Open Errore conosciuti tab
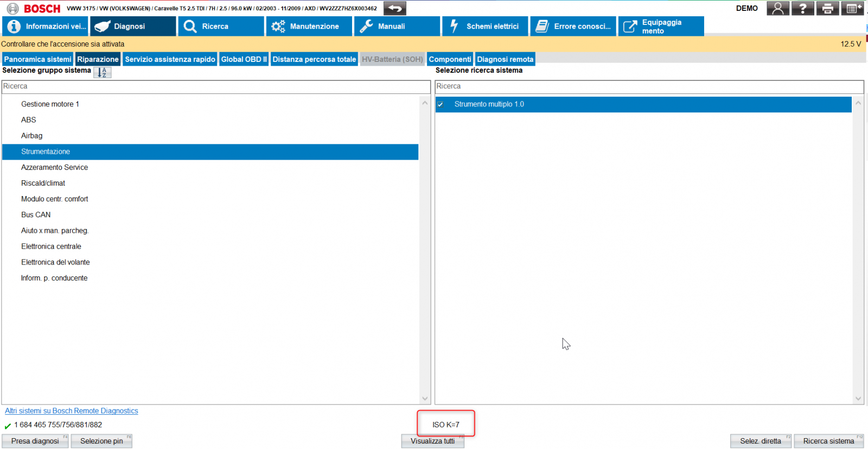The image size is (868, 449). pos(573,26)
